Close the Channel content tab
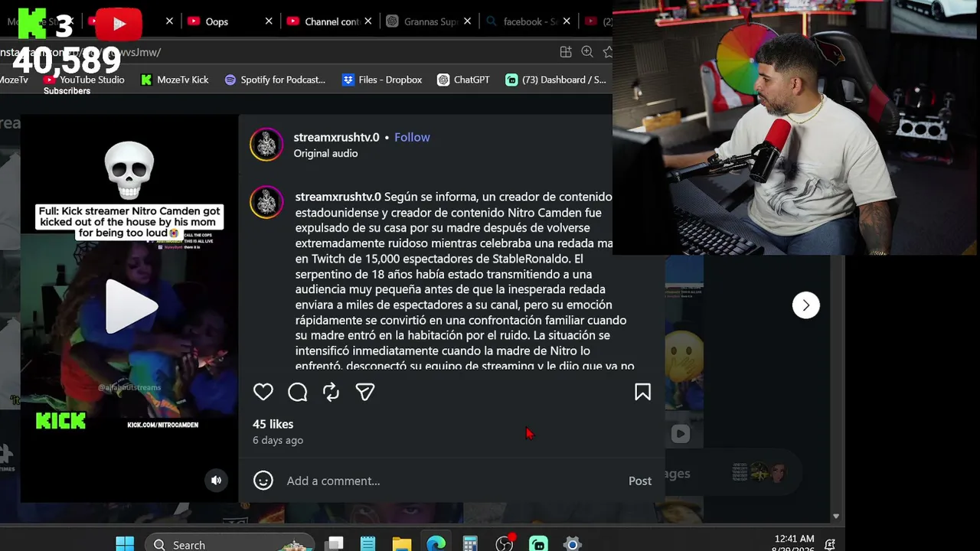 (368, 21)
